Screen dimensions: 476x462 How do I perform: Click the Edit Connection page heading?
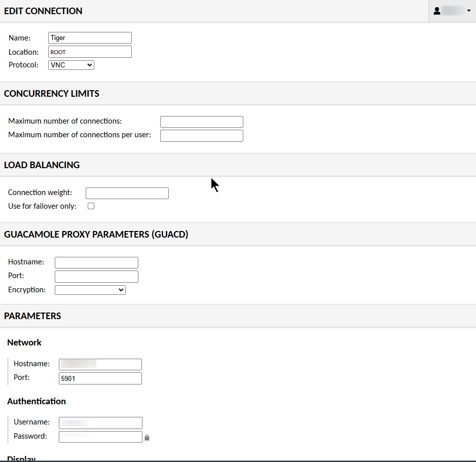click(x=43, y=11)
